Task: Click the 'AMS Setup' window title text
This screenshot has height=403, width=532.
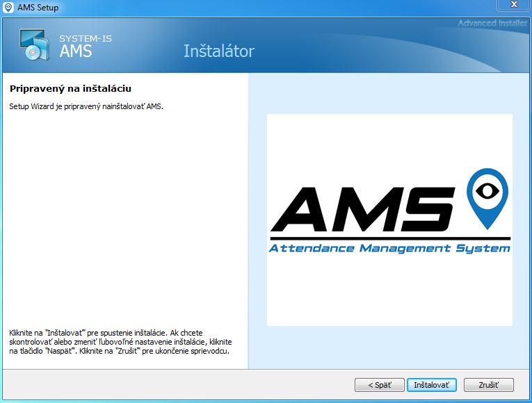Action: (38, 8)
